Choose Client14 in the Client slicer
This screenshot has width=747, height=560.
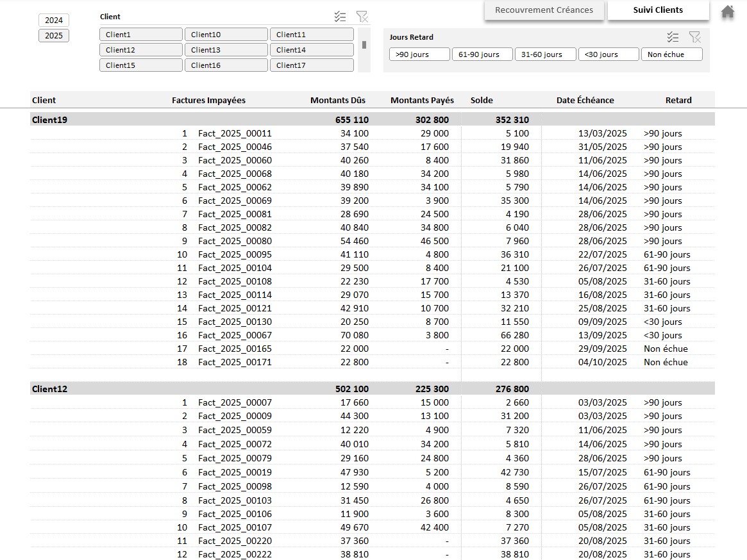tap(312, 50)
